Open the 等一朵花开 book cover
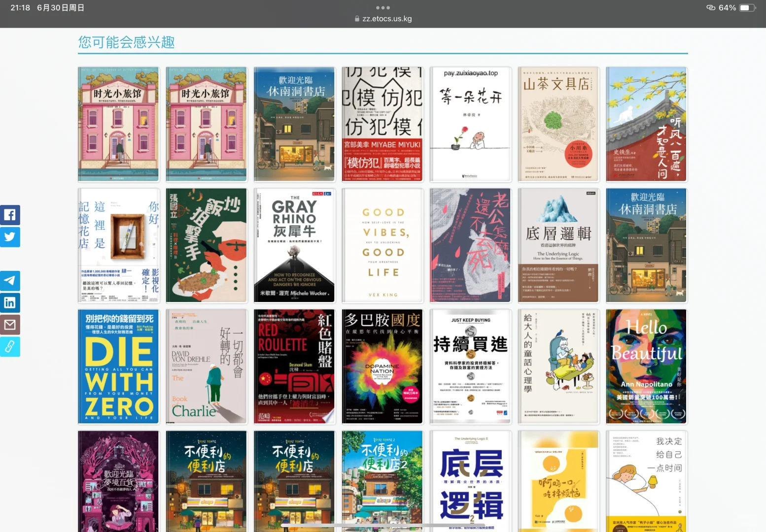 pyautogui.click(x=470, y=124)
